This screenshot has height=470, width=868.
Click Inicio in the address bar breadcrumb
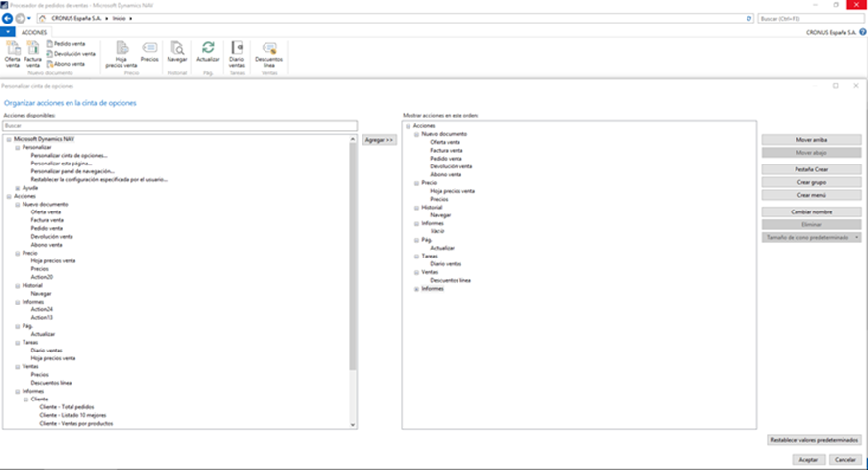tap(119, 19)
